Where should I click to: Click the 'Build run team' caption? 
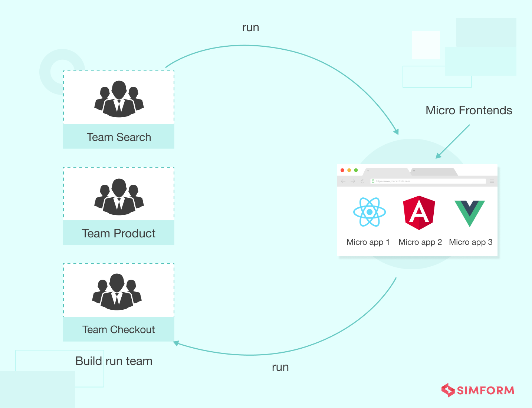(x=114, y=361)
